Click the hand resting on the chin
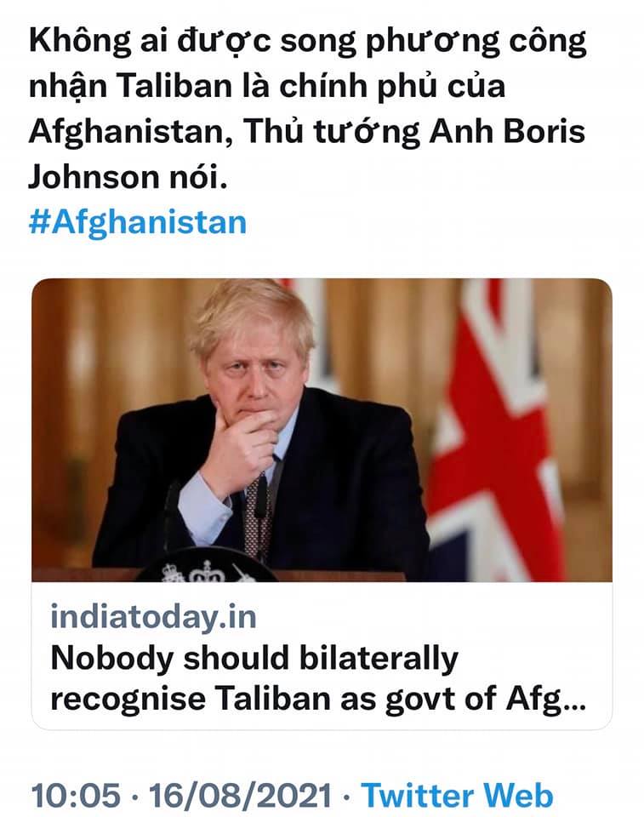This screenshot has height=817, width=644. pyautogui.click(x=241, y=451)
